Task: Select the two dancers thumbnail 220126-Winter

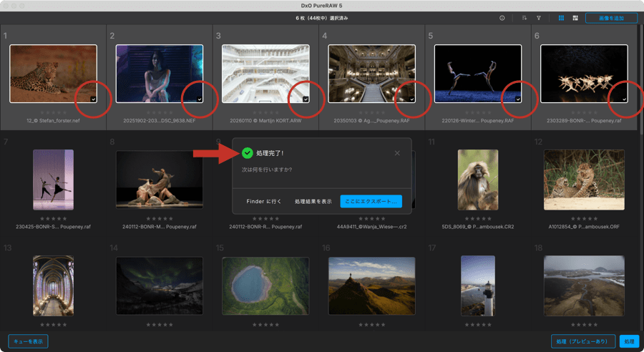Action: click(x=478, y=74)
